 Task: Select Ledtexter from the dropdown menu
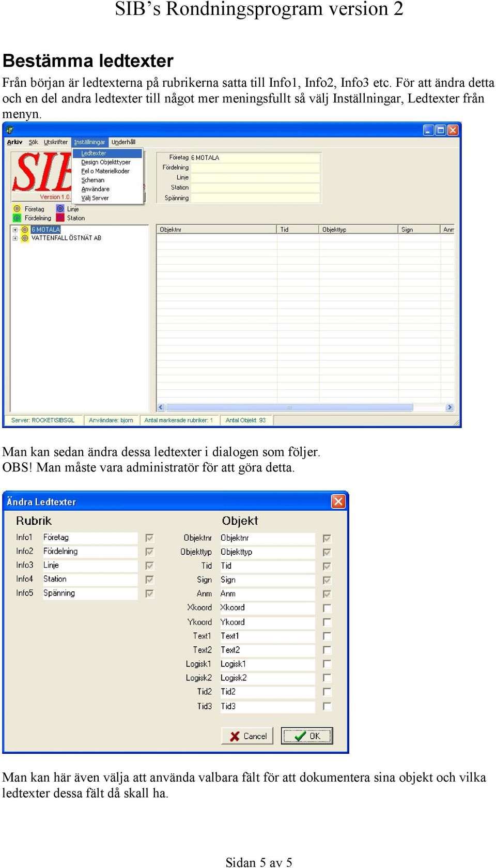pos(107,153)
